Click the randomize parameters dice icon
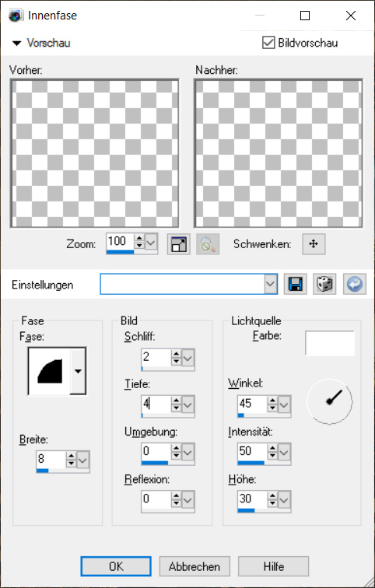Viewport: 375px width, 588px height. coord(324,284)
